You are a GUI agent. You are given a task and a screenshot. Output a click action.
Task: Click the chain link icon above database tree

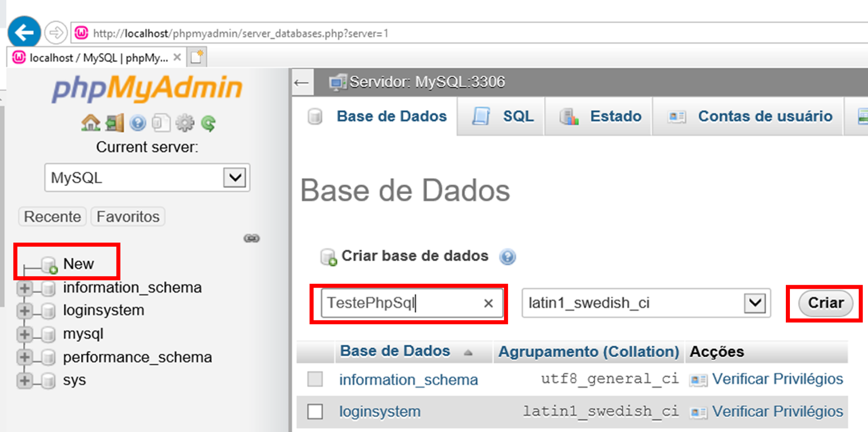coord(252,238)
